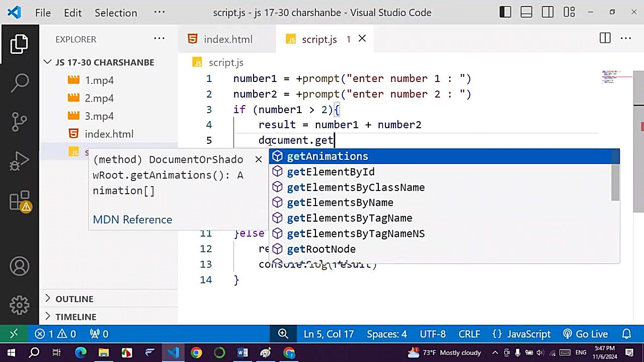This screenshot has width=644, height=362.
Task: Open the File menu
Action: click(x=43, y=13)
